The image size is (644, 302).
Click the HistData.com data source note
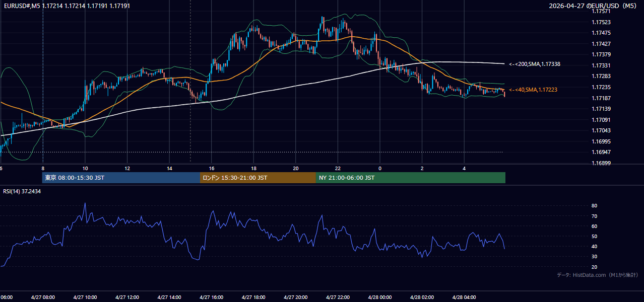coord(597,275)
